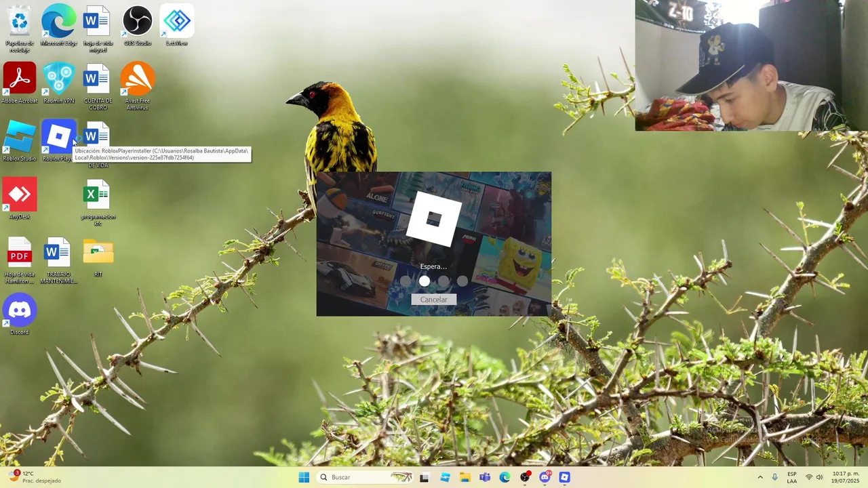Select the Adobe Acrobat desktop shortcut
Viewport: 868px width, 488px height.
click(20, 83)
